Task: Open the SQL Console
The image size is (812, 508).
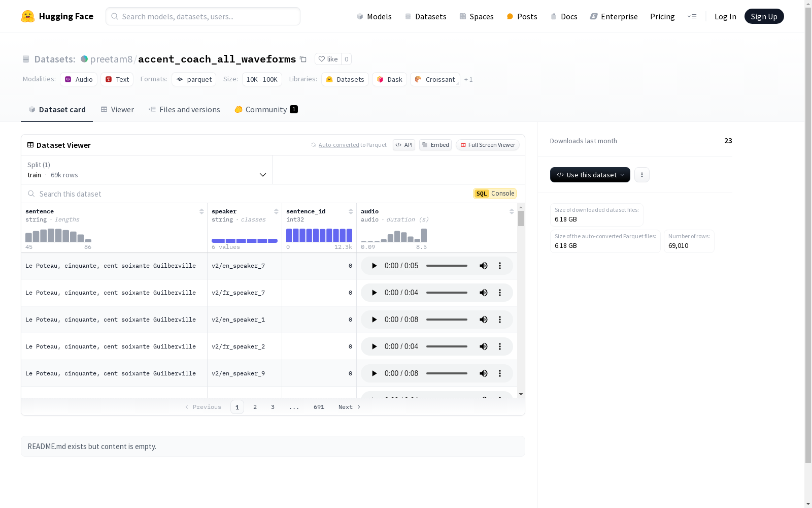Action: pos(495,194)
